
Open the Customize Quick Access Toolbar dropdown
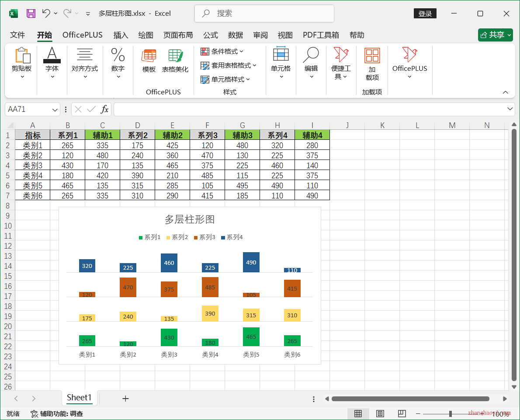click(88, 14)
